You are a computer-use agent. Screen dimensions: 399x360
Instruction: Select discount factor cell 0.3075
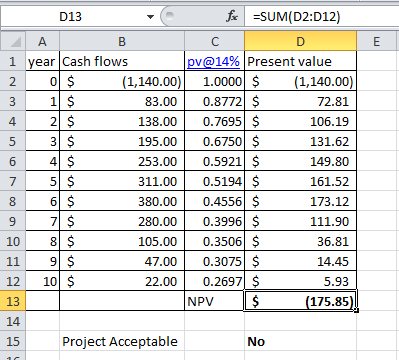[x=214, y=261]
